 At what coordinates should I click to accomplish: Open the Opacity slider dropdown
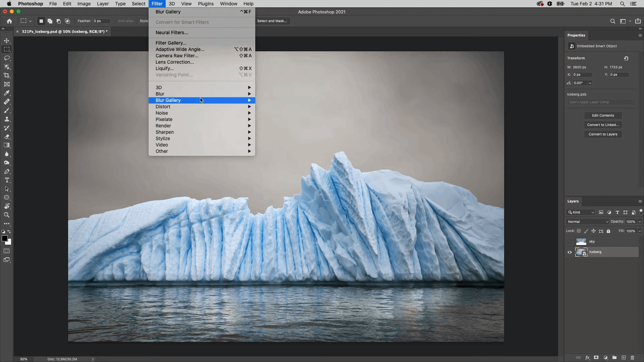[x=640, y=222]
